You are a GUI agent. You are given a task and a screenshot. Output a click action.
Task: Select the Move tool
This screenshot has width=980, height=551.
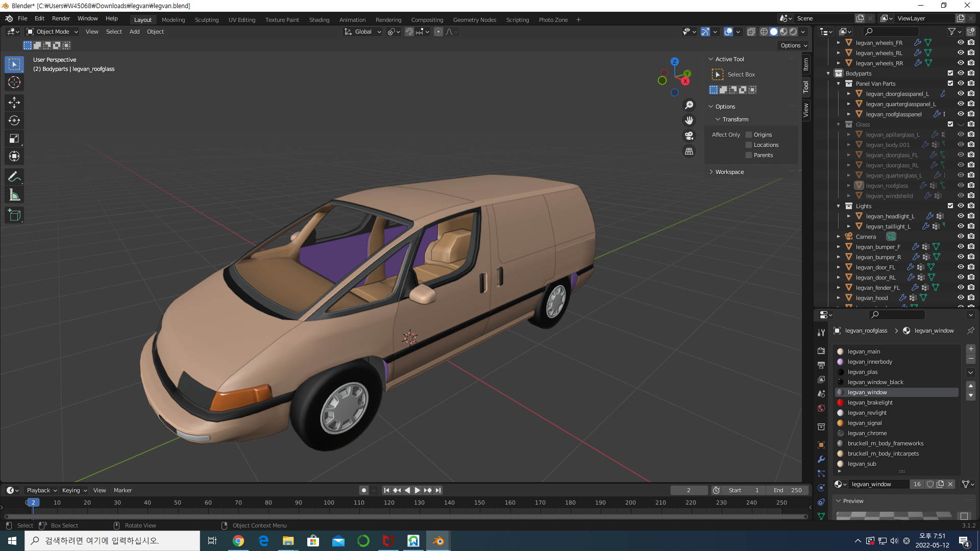coord(14,103)
